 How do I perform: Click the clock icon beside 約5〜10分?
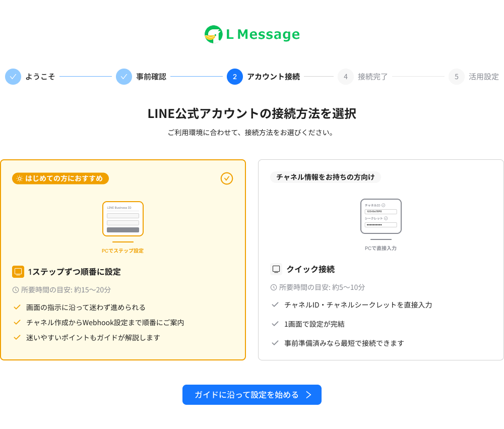click(274, 287)
